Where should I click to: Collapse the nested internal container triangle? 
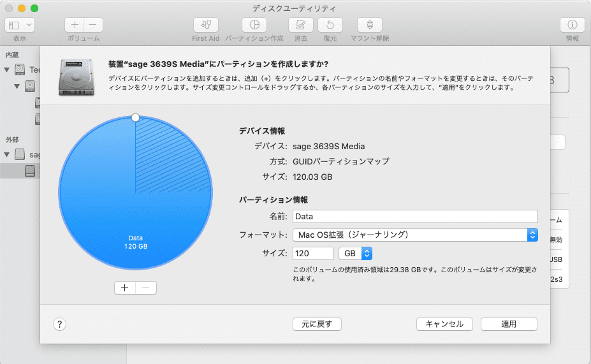pos(17,86)
